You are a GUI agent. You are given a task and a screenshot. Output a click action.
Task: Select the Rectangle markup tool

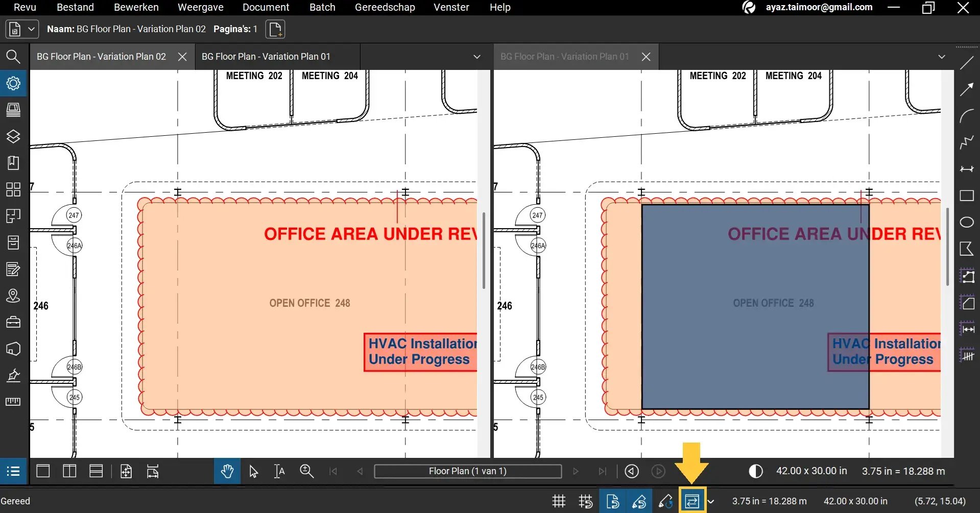pos(967,196)
